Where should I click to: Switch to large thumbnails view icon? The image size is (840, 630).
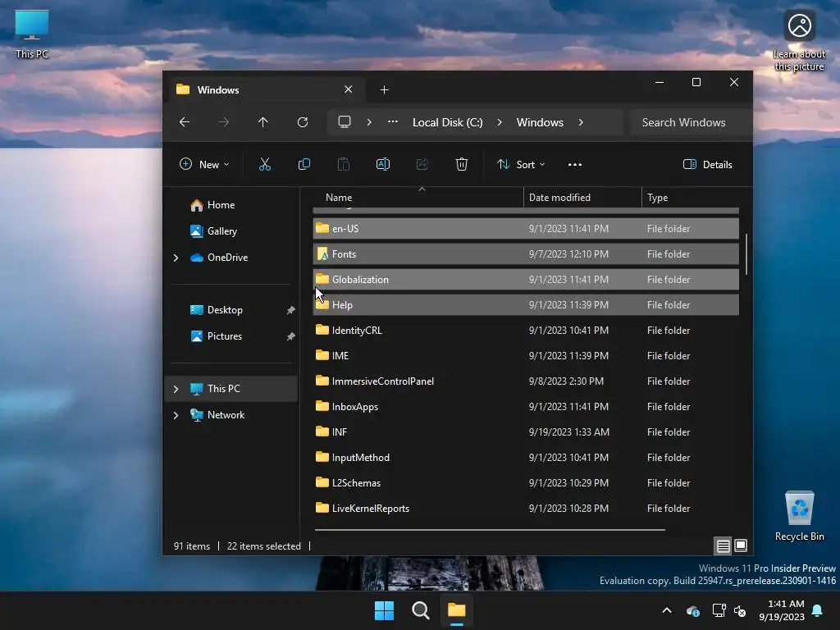pos(741,546)
